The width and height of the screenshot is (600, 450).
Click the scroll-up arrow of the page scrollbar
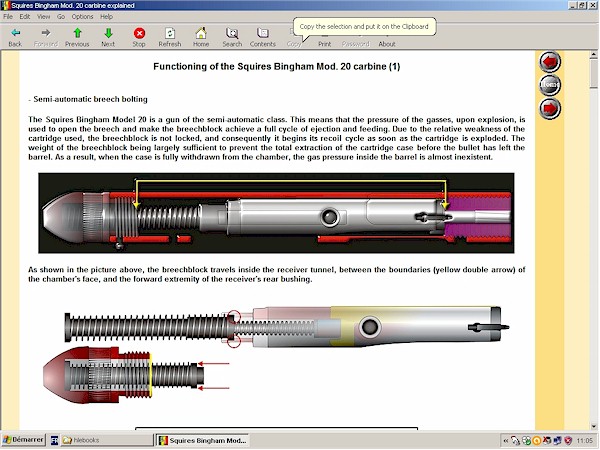[593, 55]
